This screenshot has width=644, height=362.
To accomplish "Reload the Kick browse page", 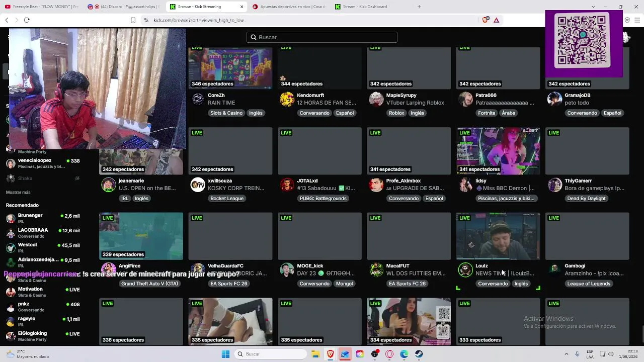I will tap(27, 20).
